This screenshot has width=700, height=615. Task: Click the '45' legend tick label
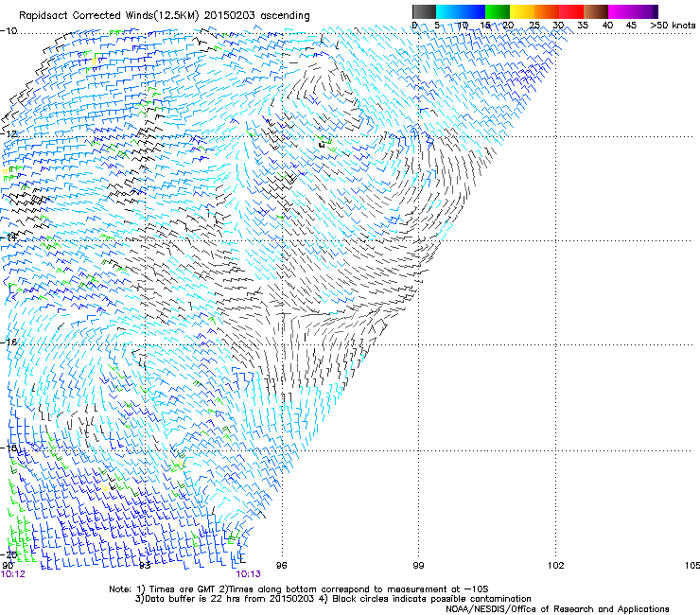631,26
